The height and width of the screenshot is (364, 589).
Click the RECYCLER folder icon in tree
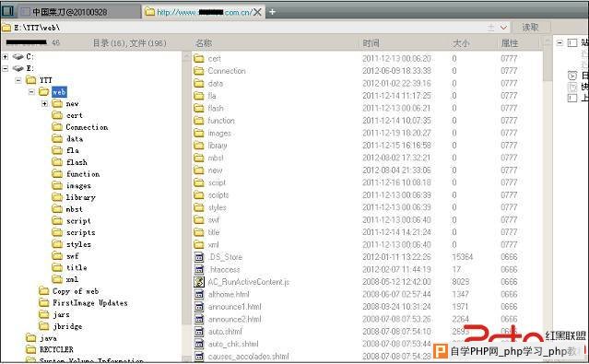click(30, 349)
